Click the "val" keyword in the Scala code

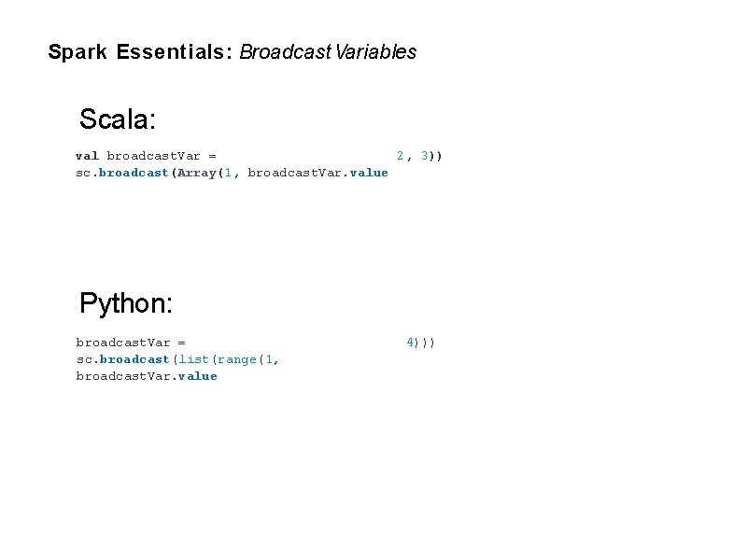click(87, 156)
